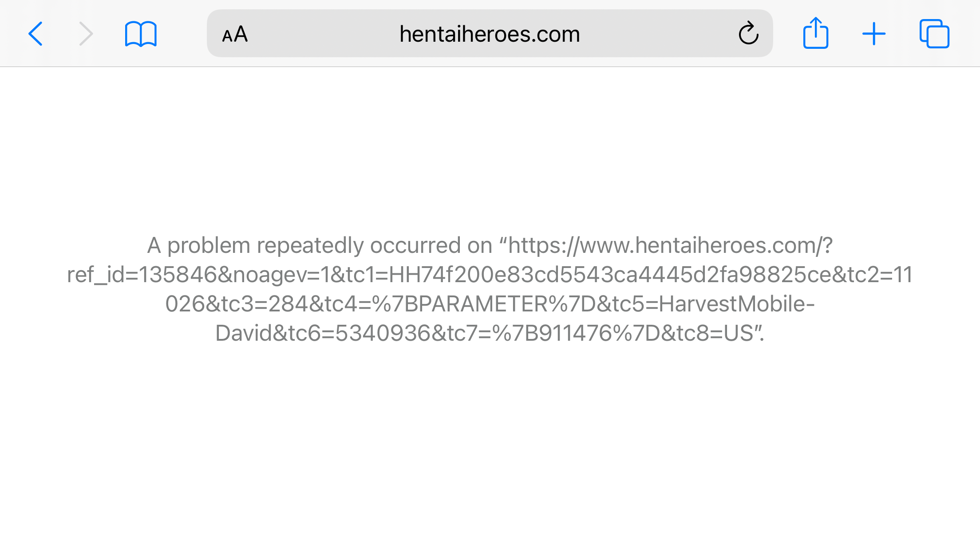Navigate to previous page with back arrow
Viewport: 980px width, 551px height.
click(36, 34)
